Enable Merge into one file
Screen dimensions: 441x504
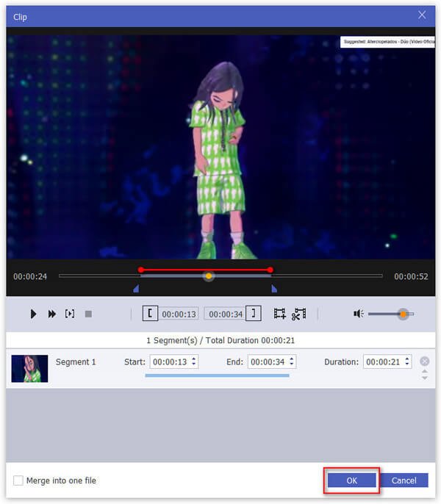18,480
